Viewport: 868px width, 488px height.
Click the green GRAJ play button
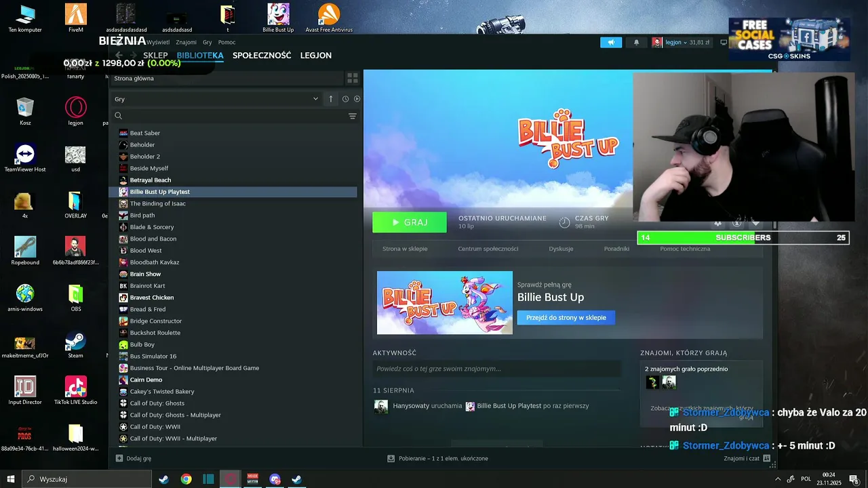point(410,222)
